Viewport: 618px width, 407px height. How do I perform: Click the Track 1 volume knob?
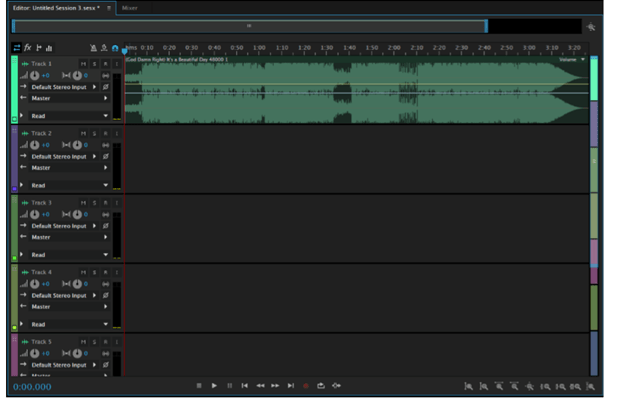(35, 75)
